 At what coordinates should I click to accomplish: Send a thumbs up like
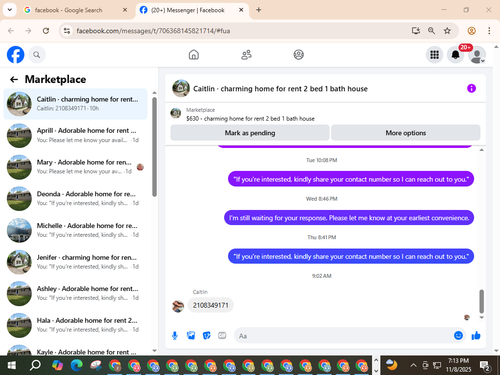pyautogui.click(x=476, y=336)
